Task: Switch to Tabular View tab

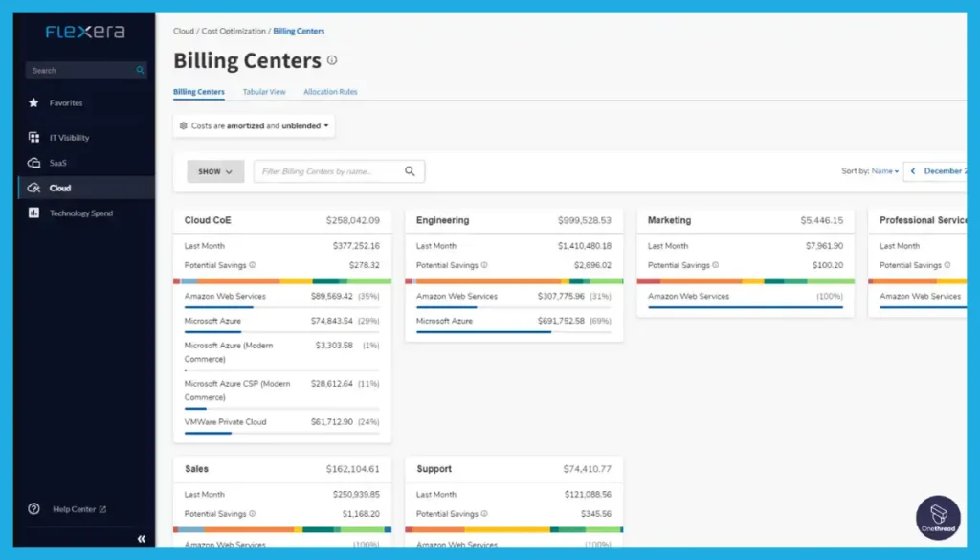Action: point(264,92)
